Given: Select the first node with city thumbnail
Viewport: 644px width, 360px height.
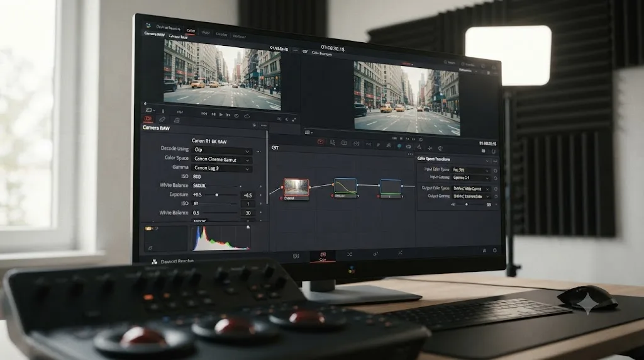Looking at the screenshot, I should [x=296, y=188].
